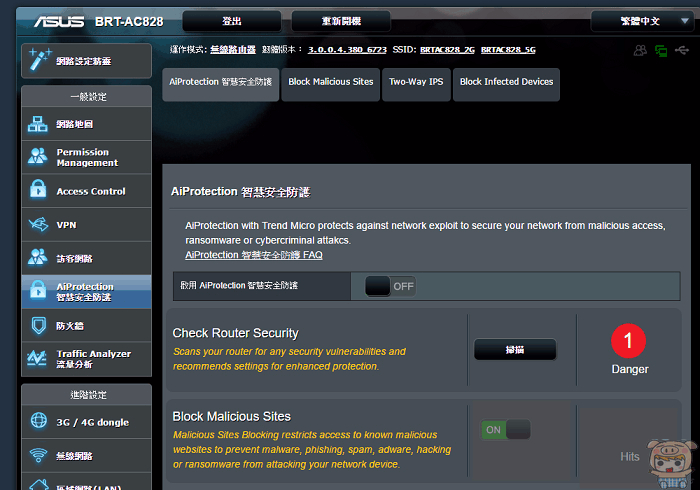Click the ASUS logo

click(59, 21)
